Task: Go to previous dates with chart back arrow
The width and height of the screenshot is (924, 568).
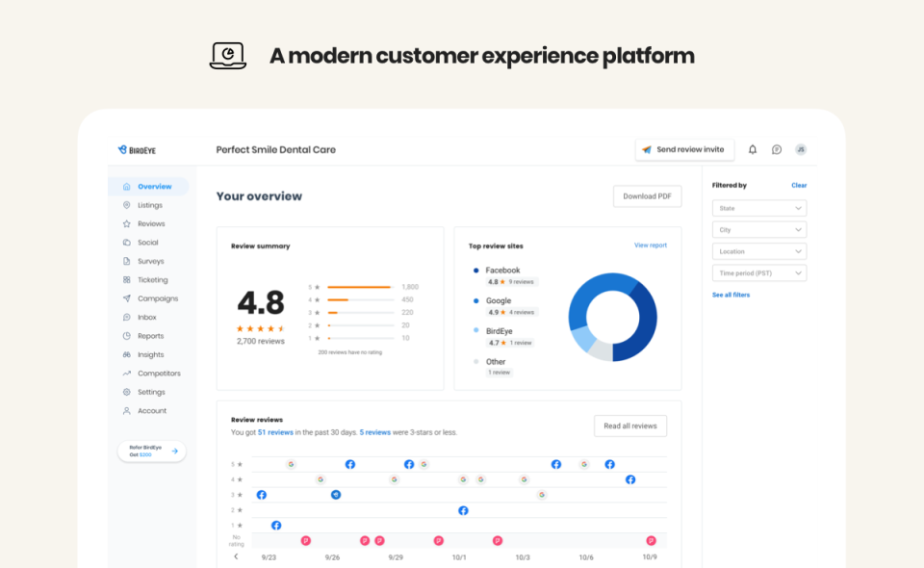Action: click(237, 556)
